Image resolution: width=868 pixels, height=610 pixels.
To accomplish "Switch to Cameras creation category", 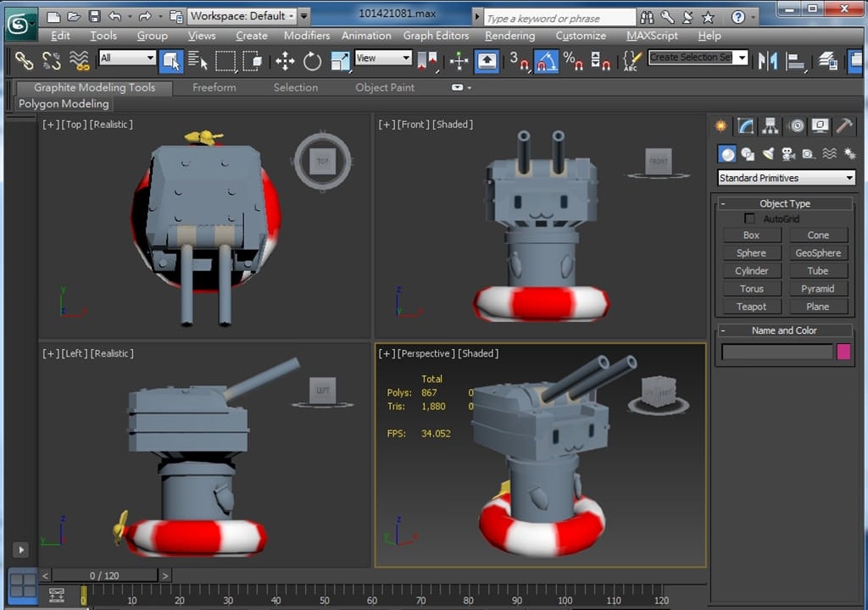I will click(x=788, y=153).
